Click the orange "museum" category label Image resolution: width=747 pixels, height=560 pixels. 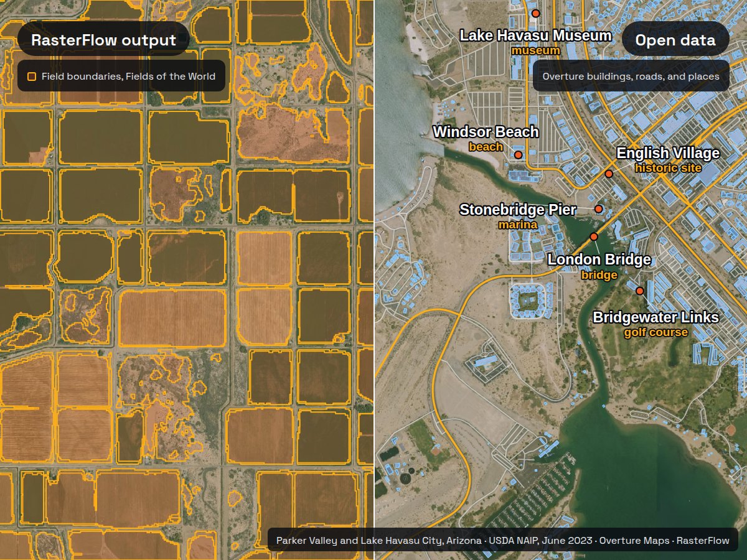pyautogui.click(x=536, y=50)
